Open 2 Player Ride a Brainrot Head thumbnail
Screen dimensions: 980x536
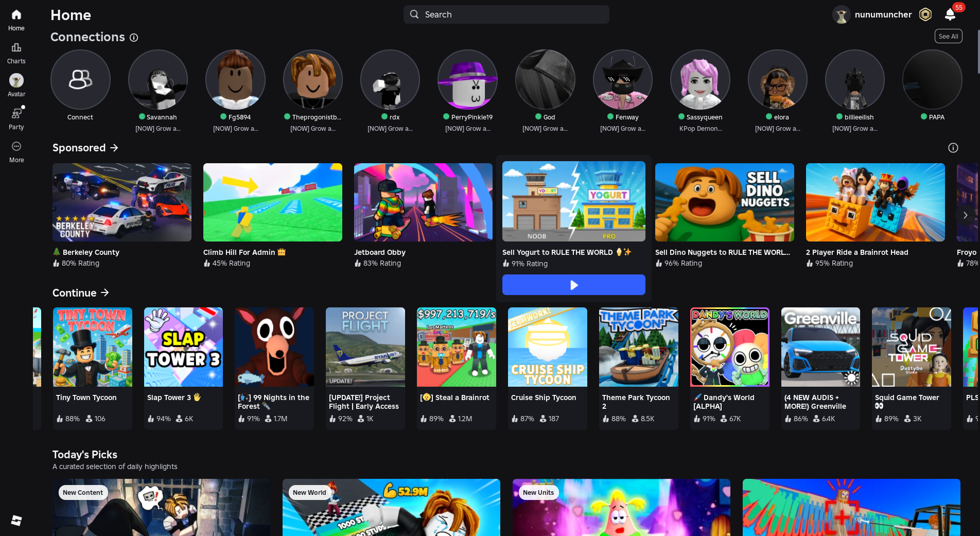pyautogui.click(x=876, y=202)
